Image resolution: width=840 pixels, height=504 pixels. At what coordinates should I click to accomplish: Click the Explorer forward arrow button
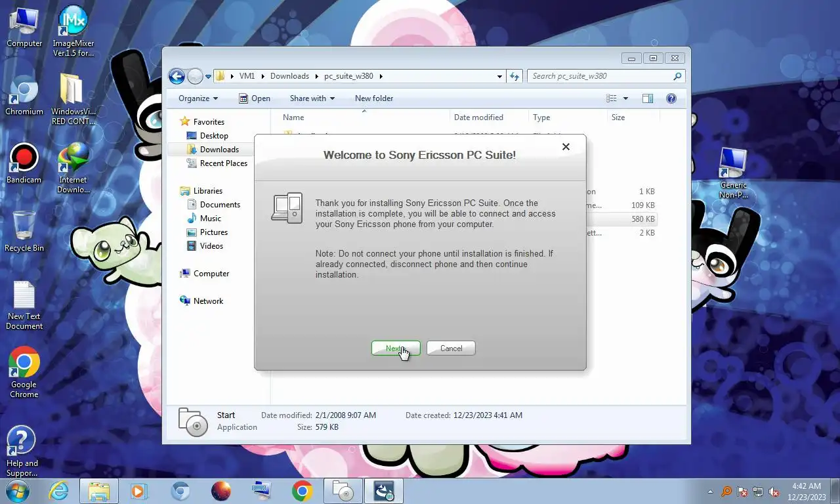point(195,76)
